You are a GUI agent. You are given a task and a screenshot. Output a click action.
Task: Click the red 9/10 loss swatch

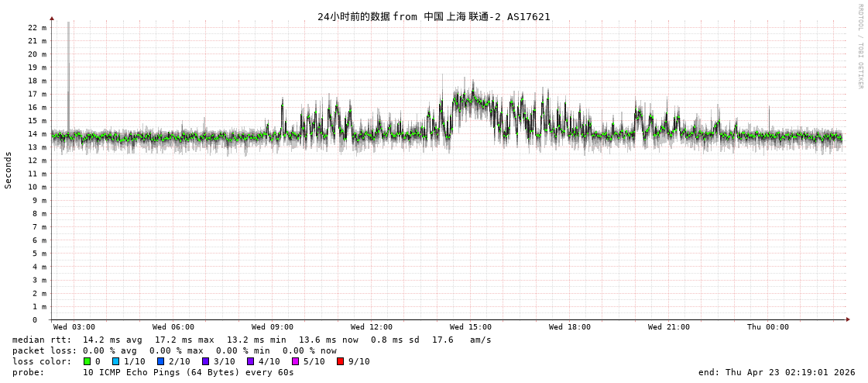(x=340, y=361)
